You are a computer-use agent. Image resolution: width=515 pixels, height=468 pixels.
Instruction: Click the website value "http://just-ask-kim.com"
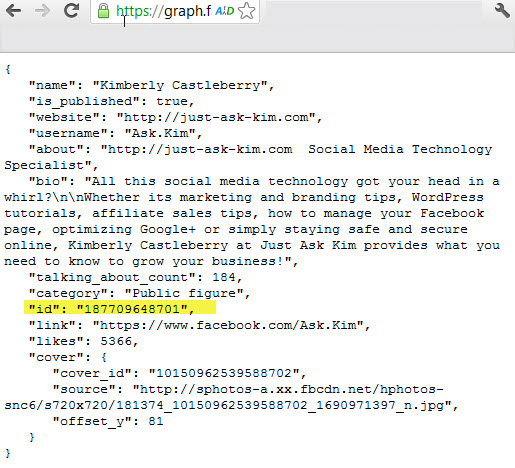pos(216,118)
